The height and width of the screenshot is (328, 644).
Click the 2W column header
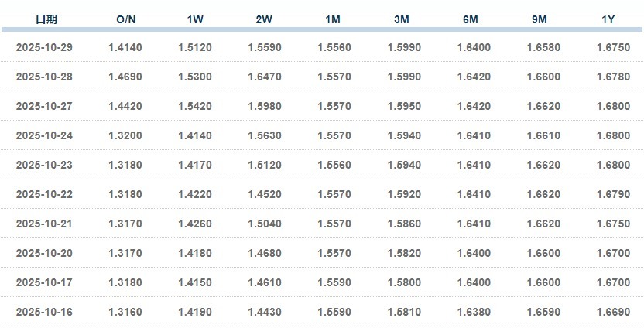point(265,19)
